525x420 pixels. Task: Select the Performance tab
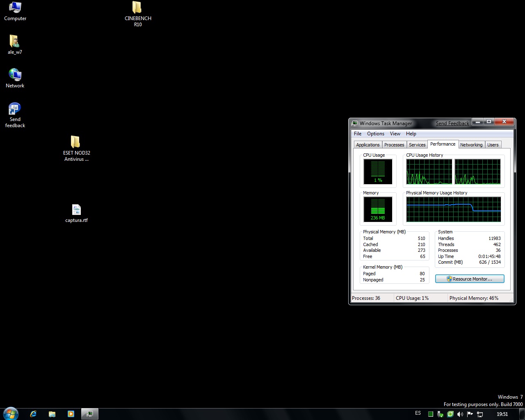point(443,144)
